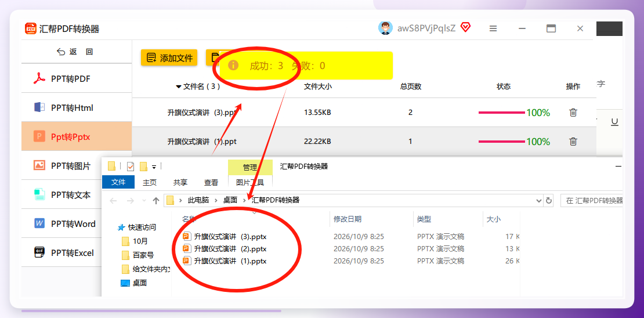Click Explorer forward navigation arrow
Screen dimensions: 644x318
[x=130, y=201]
